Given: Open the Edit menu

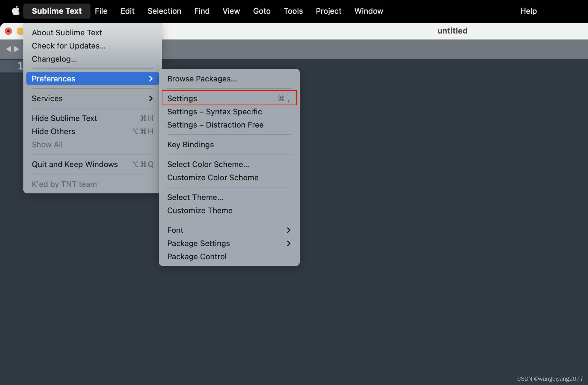Looking at the screenshot, I should pyautogui.click(x=127, y=11).
